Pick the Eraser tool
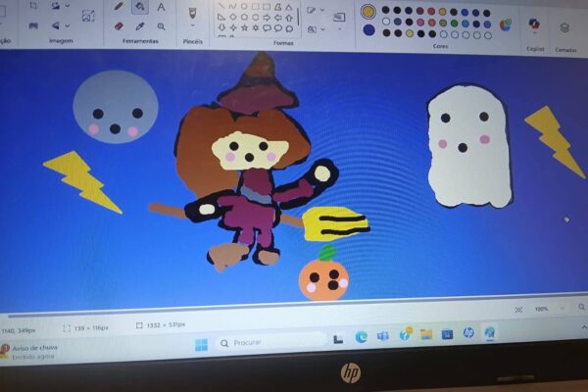Viewport: 588px width, 392px height. 119,25
